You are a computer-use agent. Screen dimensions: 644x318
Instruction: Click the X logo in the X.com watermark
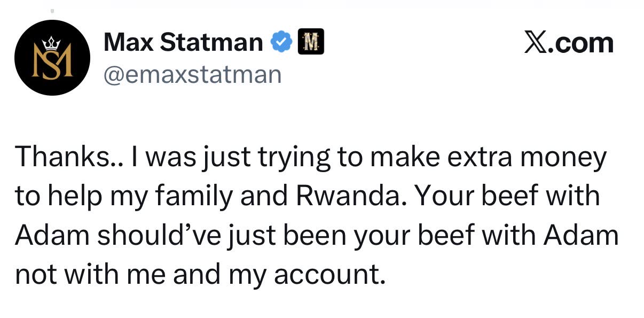coord(536,43)
